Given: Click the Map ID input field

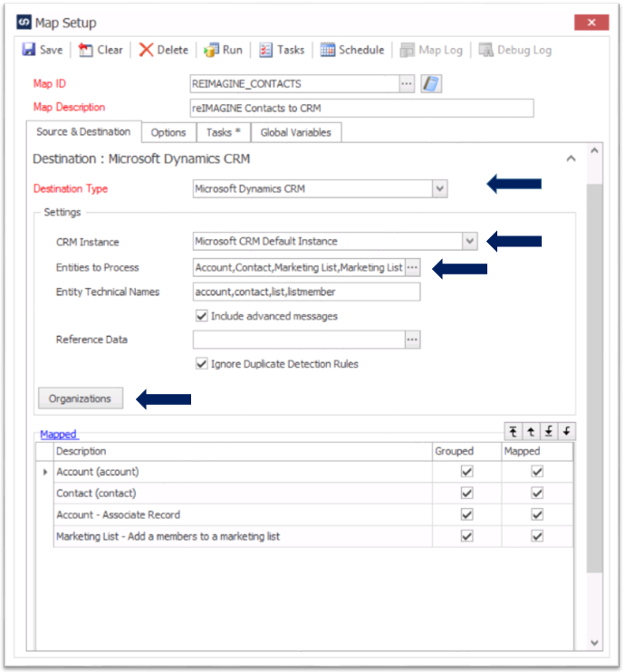Looking at the screenshot, I should (295, 83).
